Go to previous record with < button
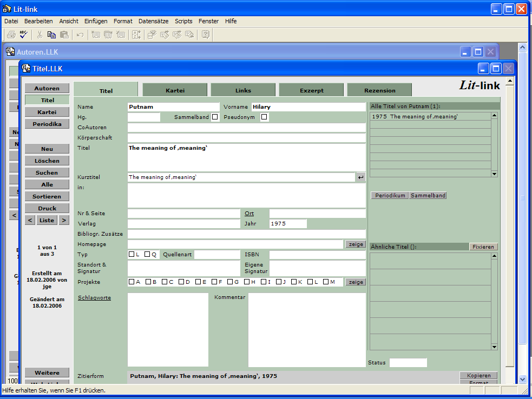The width and height of the screenshot is (532, 399). click(30, 220)
